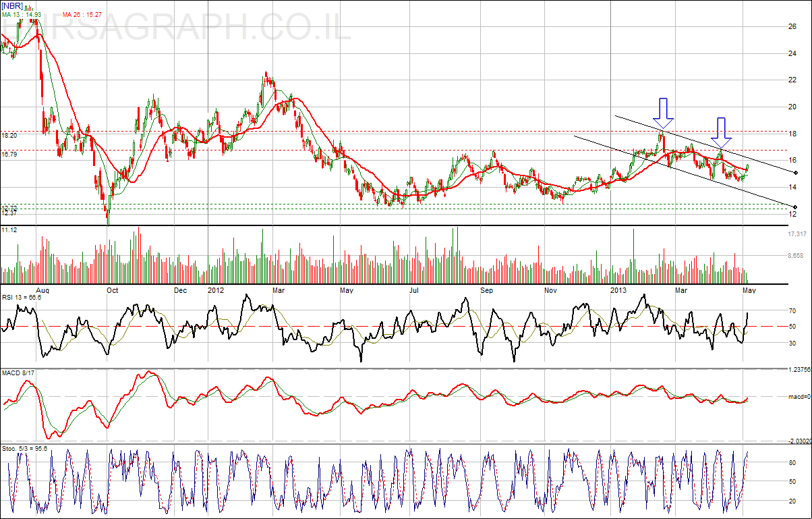Click the Jul date axis label
Viewport: 812px width, 519px height.
click(413, 290)
